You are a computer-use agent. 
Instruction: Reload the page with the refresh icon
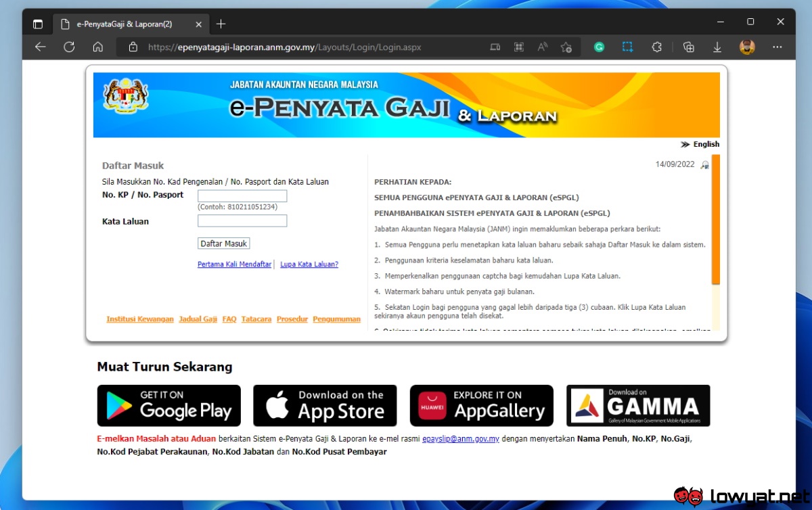pos(69,47)
